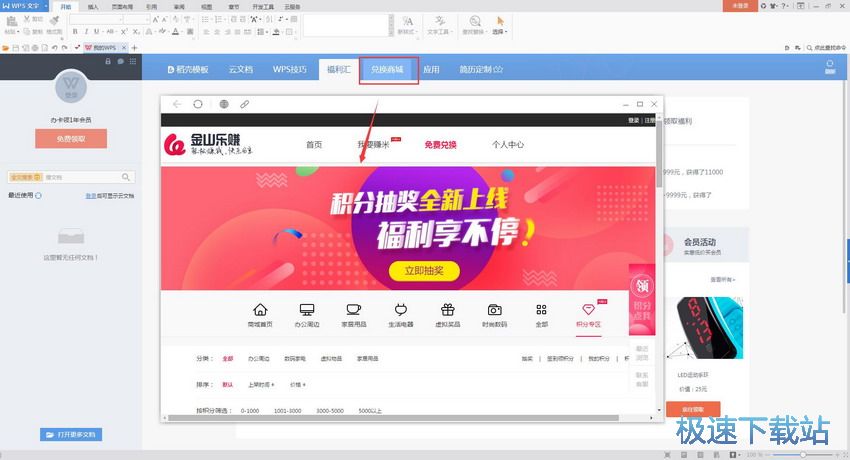Click the grid view icon in dark sidebar header
The width and height of the screenshot is (850, 460).
pyautogui.click(x=133, y=61)
